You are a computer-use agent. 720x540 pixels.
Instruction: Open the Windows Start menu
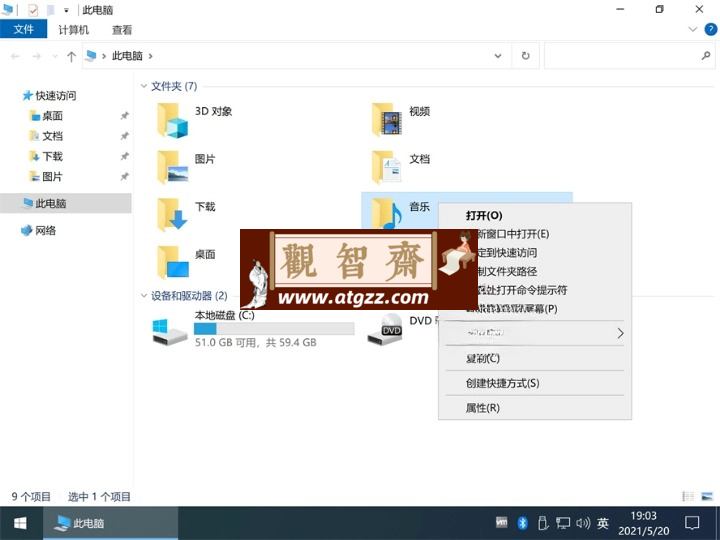pyautogui.click(x=20, y=523)
